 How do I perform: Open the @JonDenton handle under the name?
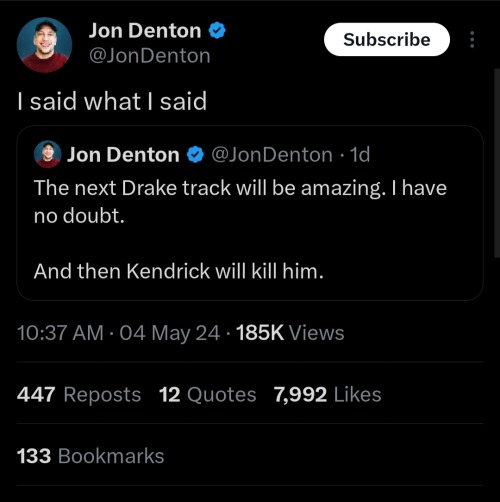pos(150,56)
